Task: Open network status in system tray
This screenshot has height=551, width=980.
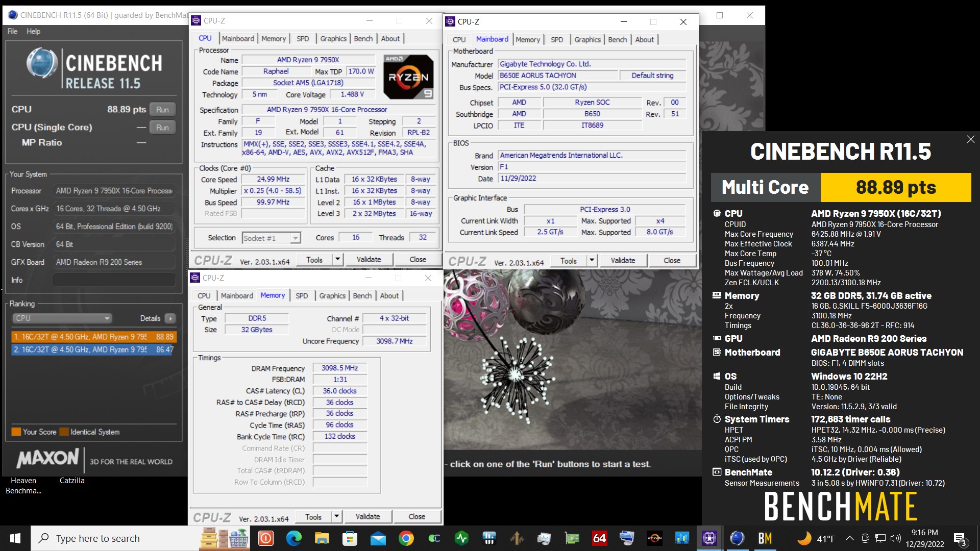Action: coord(880,538)
